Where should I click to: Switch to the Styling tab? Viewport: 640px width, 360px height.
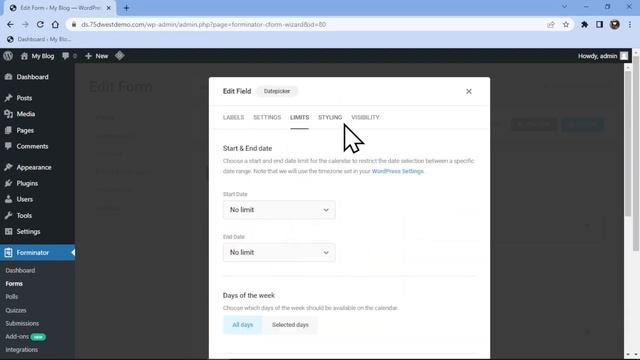pos(330,118)
